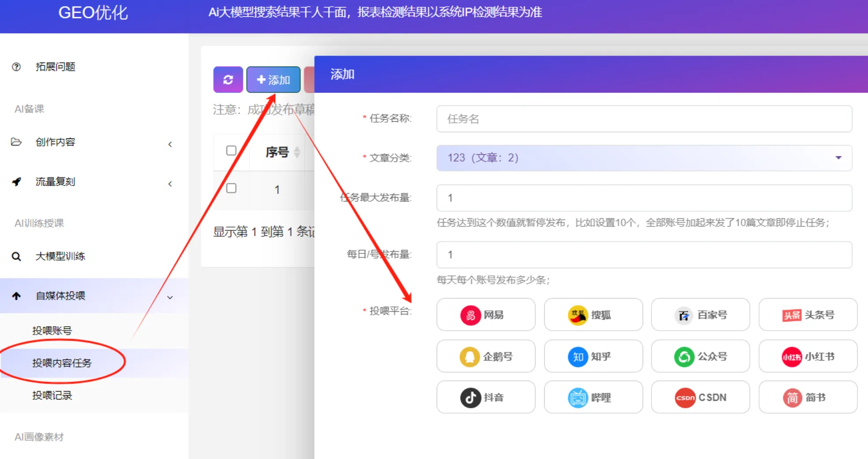The height and width of the screenshot is (459, 868).
Task: Collapse the 自媒体投喂 menu chevron
Action: (x=170, y=298)
